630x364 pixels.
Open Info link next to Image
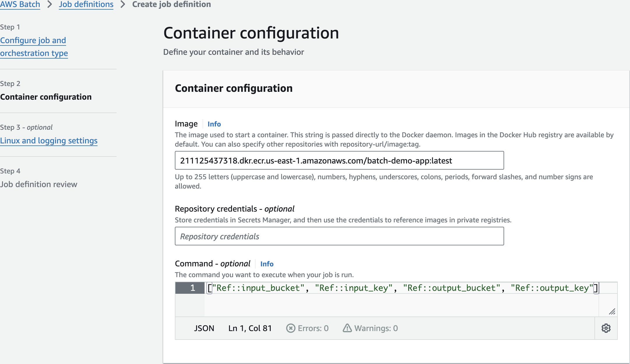point(214,124)
